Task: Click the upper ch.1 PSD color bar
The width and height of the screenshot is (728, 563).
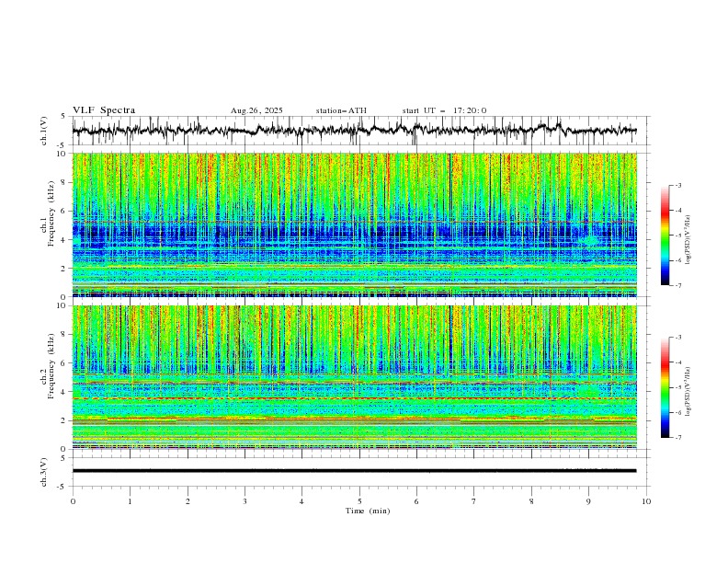Action: (x=665, y=236)
